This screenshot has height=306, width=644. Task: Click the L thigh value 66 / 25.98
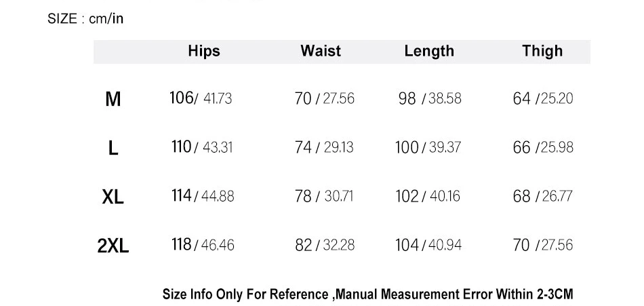click(x=542, y=147)
